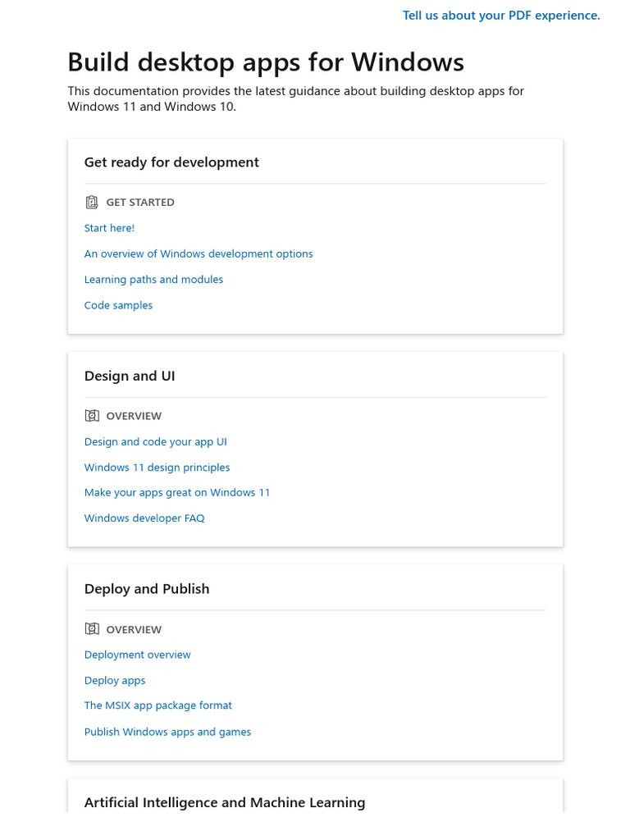The width and height of the screenshot is (630, 840).
Task: Open Design and code your app UI
Action: (x=156, y=442)
